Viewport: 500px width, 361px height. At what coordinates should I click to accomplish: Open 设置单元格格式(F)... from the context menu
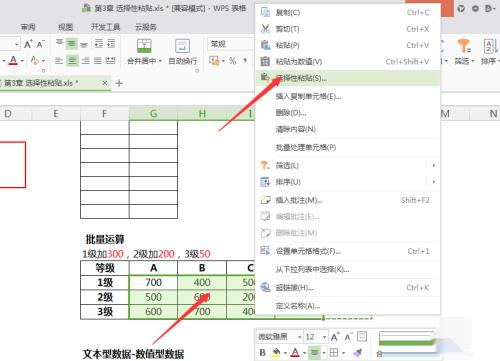coord(348,251)
